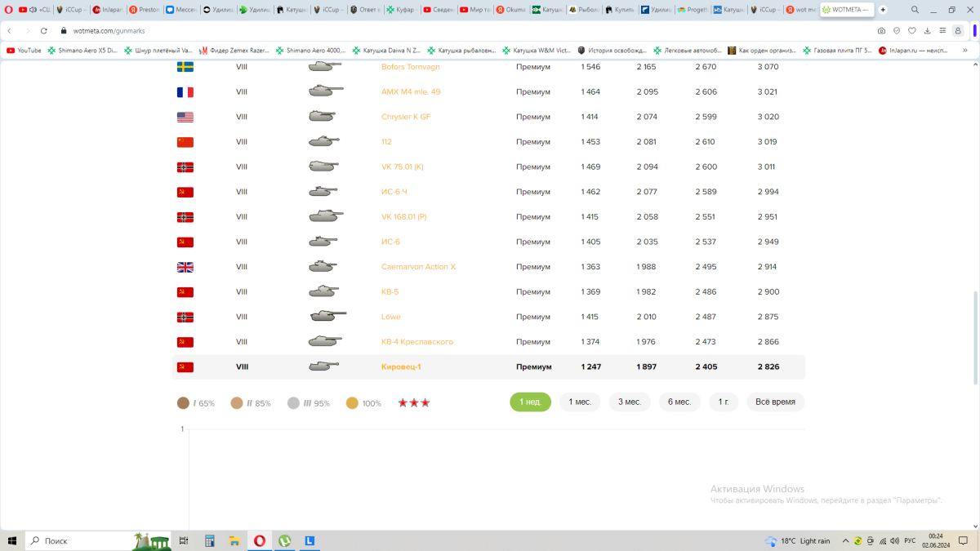Click the Swedish flag in Bofors row

tap(185, 67)
